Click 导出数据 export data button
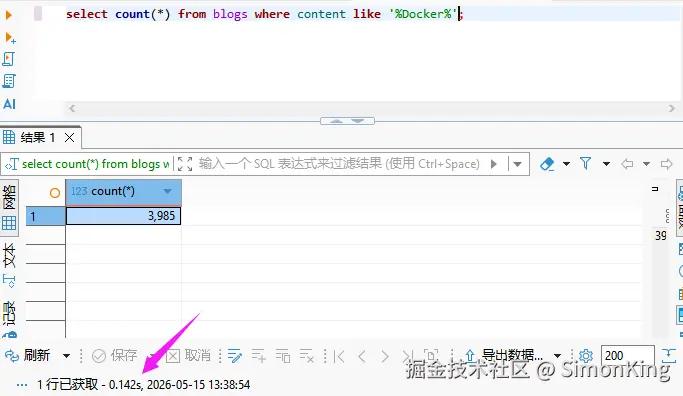This screenshot has width=683, height=396. point(504,355)
